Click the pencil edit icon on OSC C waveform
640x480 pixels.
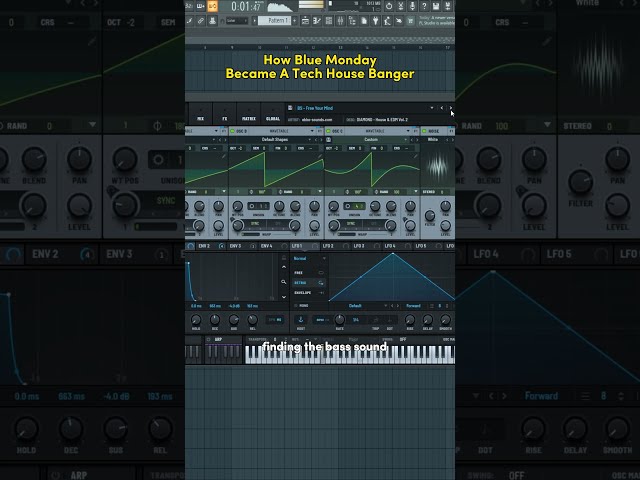coord(416,156)
